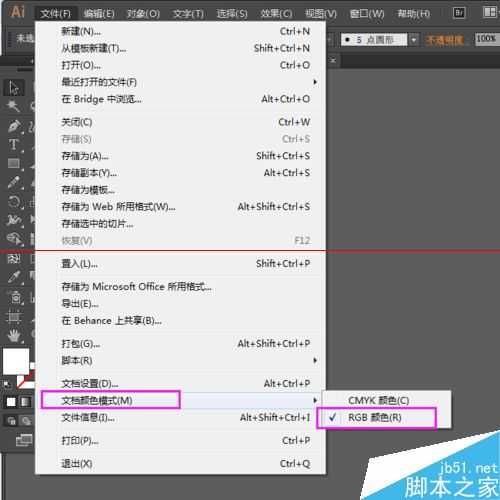500x500 pixels.
Task: Expand 脚本(R) submenu
Action: 180,360
